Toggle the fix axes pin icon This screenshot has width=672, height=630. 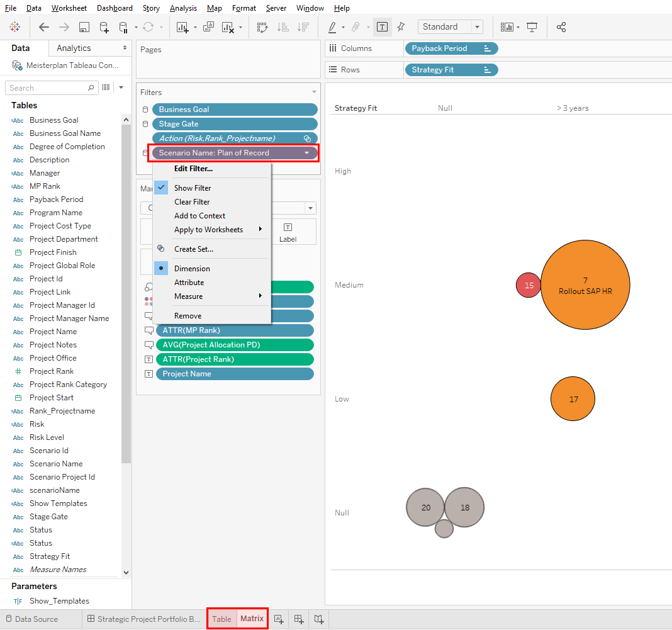[401, 27]
